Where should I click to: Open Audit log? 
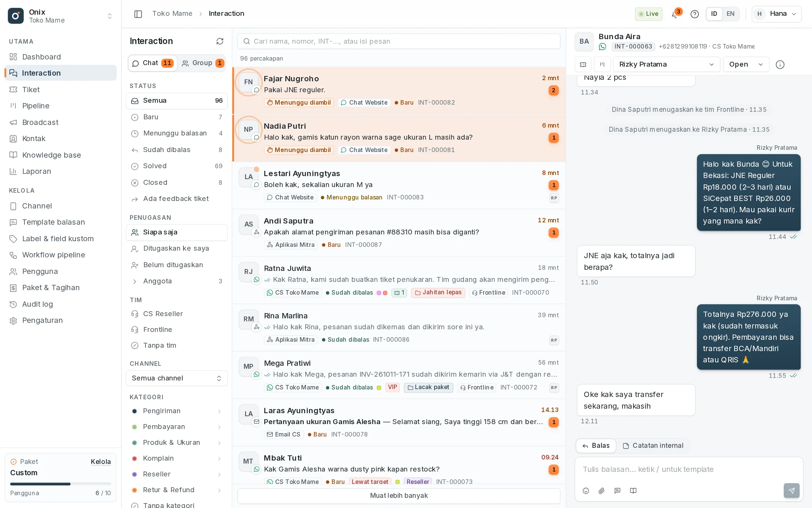click(61, 304)
